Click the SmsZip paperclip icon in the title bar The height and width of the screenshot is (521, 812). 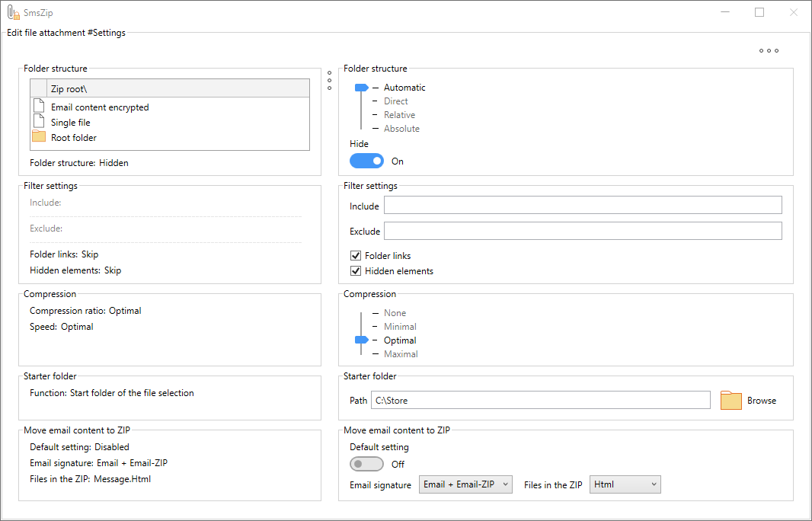pos(13,12)
